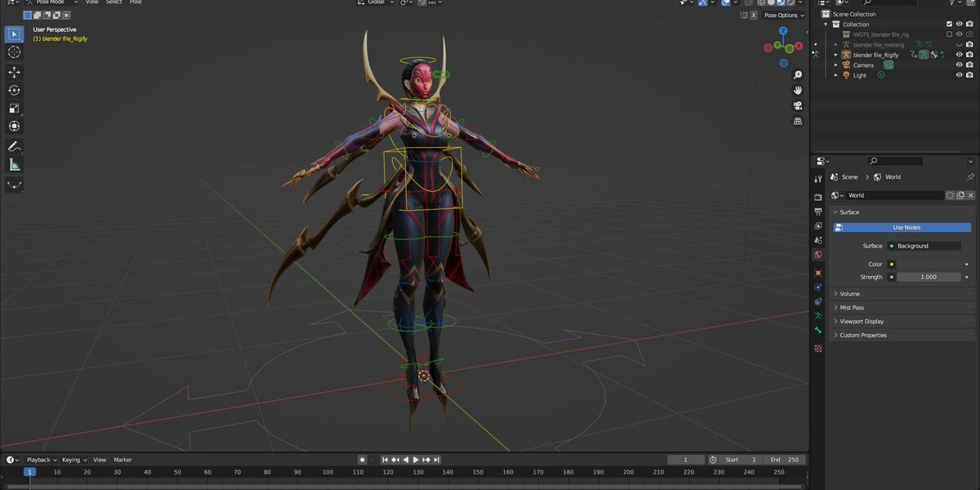Collapse the Surface panel
The height and width of the screenshot is (490, 980).
pyautogui.click(x=902, y=212)
